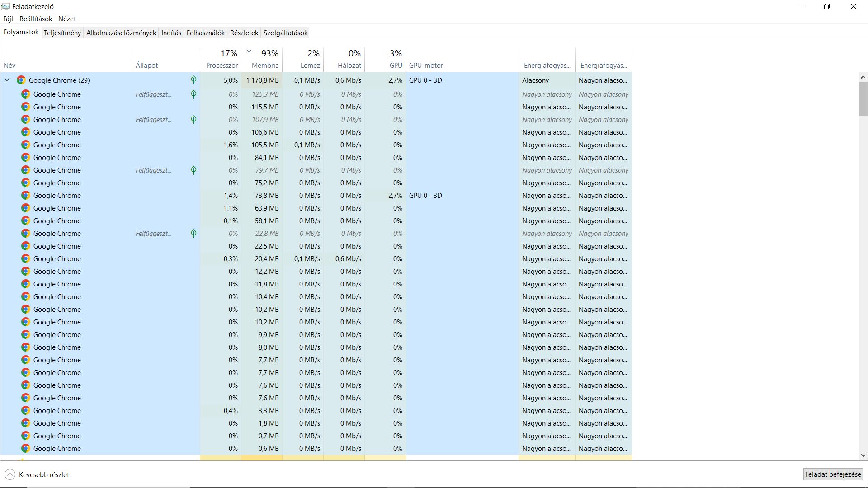Viewport: 868px width, 488px height.
Task: Click the Chrome icon on the GPU 0 - 3D child row
Action: coord(26,196)
